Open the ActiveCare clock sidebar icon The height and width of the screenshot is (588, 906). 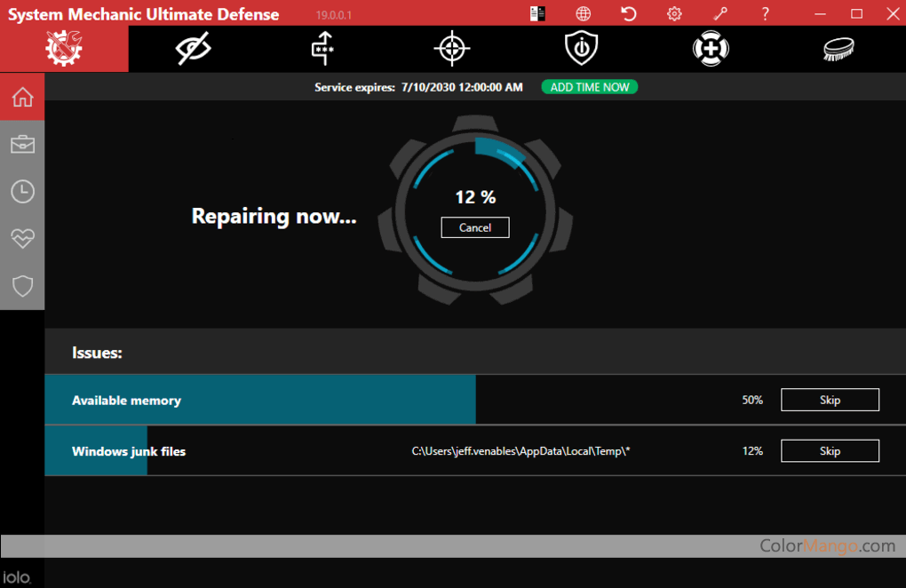[x=22, y=191]
